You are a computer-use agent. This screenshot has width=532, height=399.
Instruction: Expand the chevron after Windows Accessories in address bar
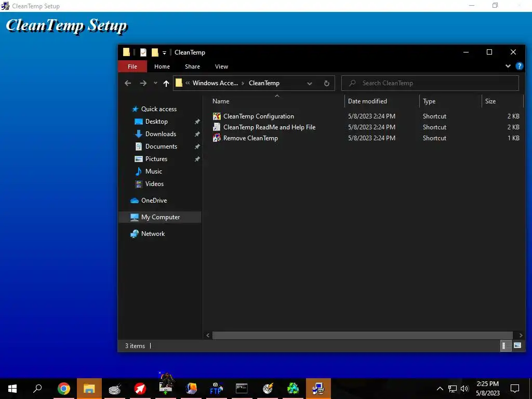point(243,83)
